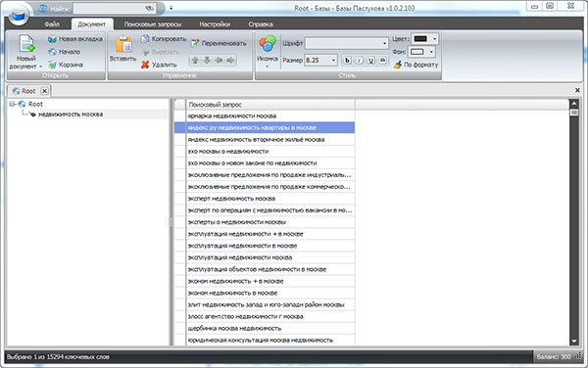Image resolution: width=588 pixels, height=368 pixels.
Task: Close the Root document tab
Action: 45,91
